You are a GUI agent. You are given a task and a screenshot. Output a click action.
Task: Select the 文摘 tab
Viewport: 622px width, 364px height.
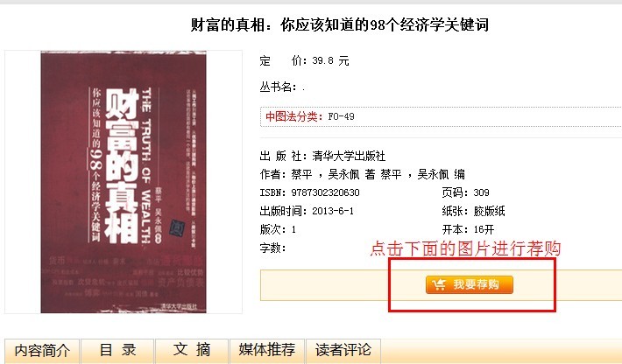(x=192, y=351)
